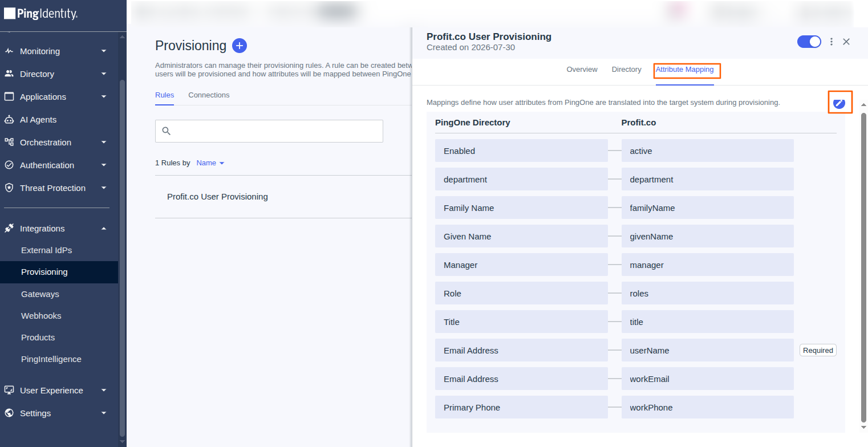
Task: Close the Profit.co User Provisioning panel
Action: (846, 42)
